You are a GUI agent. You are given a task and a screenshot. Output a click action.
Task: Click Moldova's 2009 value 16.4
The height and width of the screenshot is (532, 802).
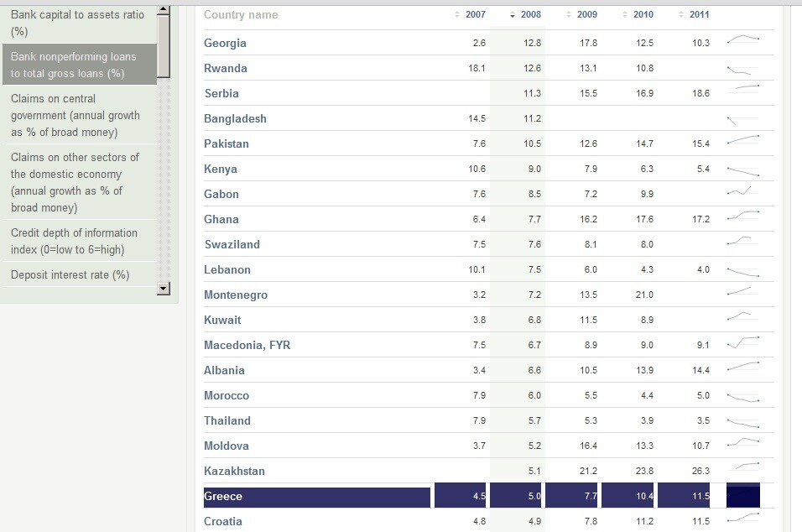pos(588,446)
